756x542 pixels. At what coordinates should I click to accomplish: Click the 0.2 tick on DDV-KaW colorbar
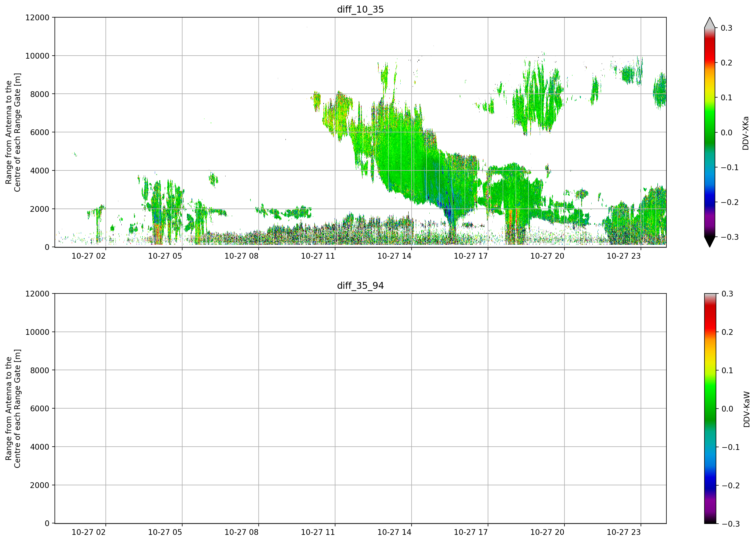(727, 332)
